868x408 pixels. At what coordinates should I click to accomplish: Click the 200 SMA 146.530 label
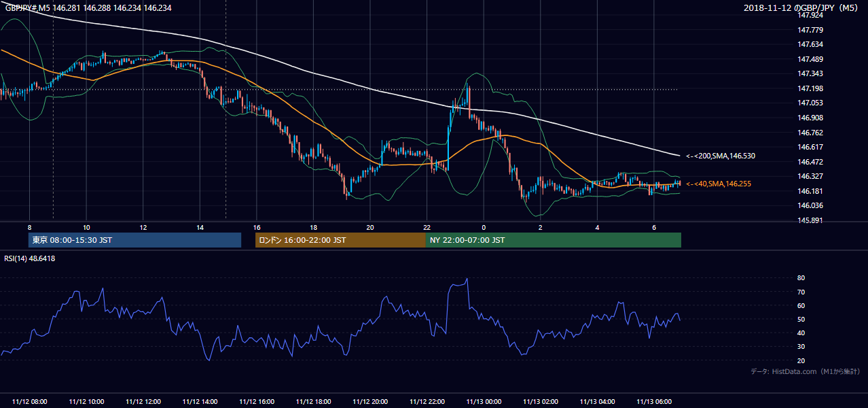720,156
